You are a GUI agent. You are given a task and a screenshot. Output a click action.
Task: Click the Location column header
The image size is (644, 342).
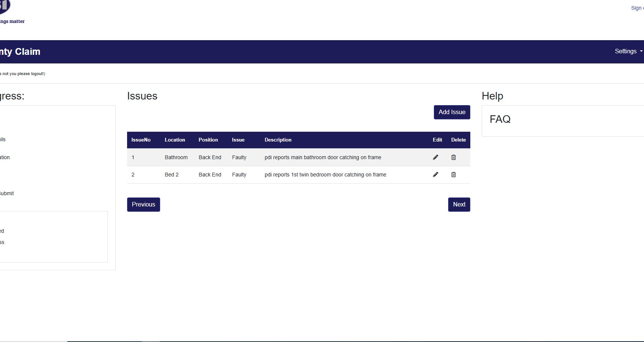click(x=175, y=140)
